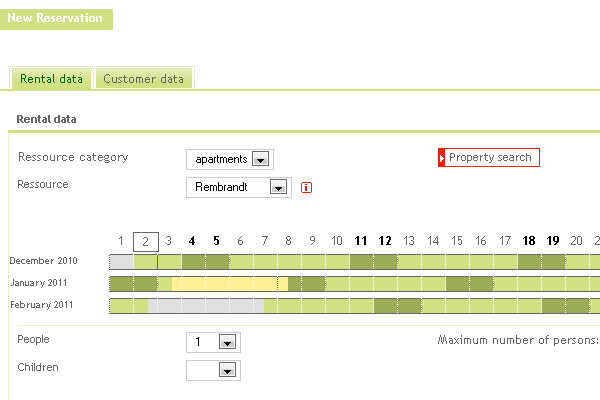The height and width of the screenshot is (400, 600).
Task: Click the grey December 2010 day 1 cell
Action: pos(122,262)
